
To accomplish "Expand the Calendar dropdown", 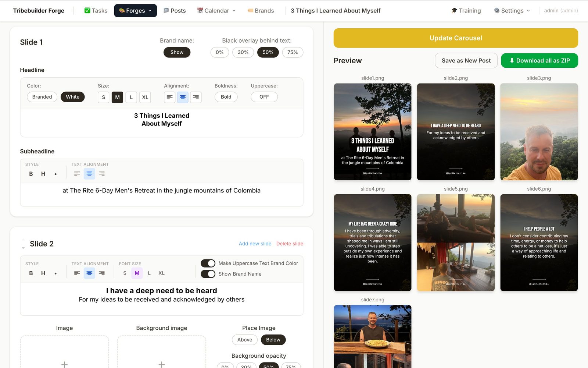I will click(216, 11).
